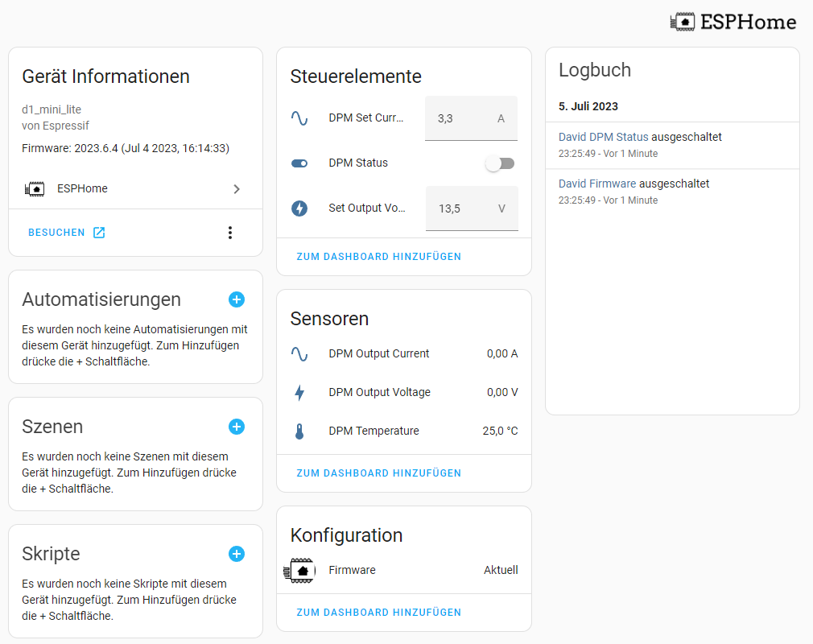Open the David DPM Status logbook link
Screen dimensions: 813x644
tap(603, 137)
